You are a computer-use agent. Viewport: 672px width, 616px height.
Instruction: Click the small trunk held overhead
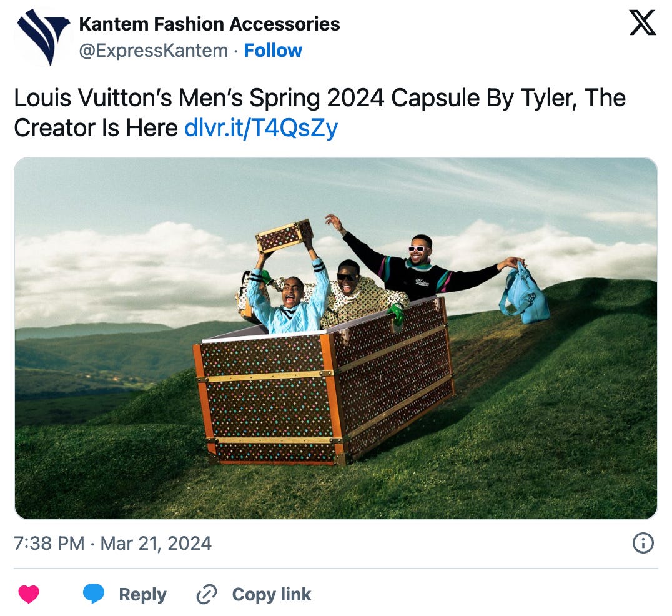pos(285,236)
